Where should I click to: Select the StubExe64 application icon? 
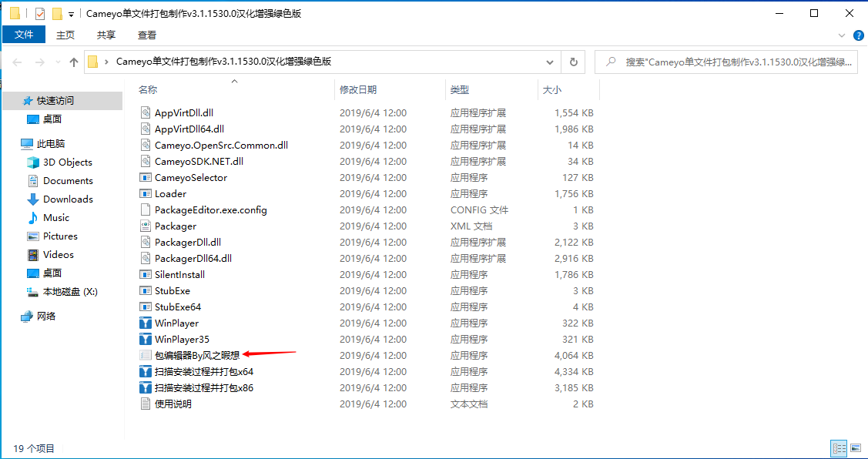(146, 307)
